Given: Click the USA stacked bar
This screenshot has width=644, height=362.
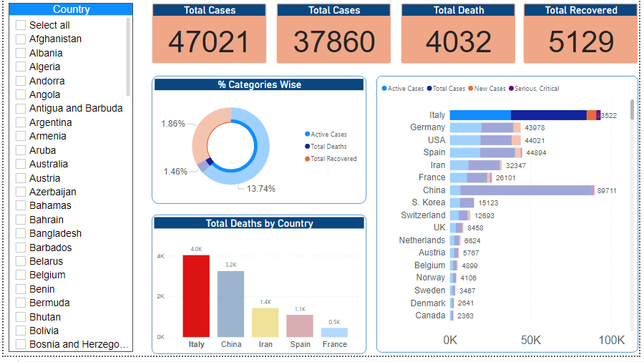Looking at the screenshot, I should click(x=485, y=140).
